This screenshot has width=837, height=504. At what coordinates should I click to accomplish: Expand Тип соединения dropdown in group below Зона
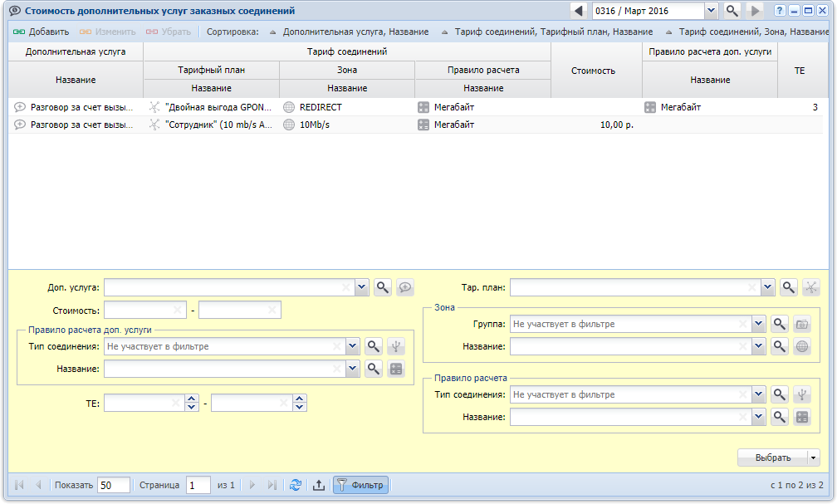[759, 394]
